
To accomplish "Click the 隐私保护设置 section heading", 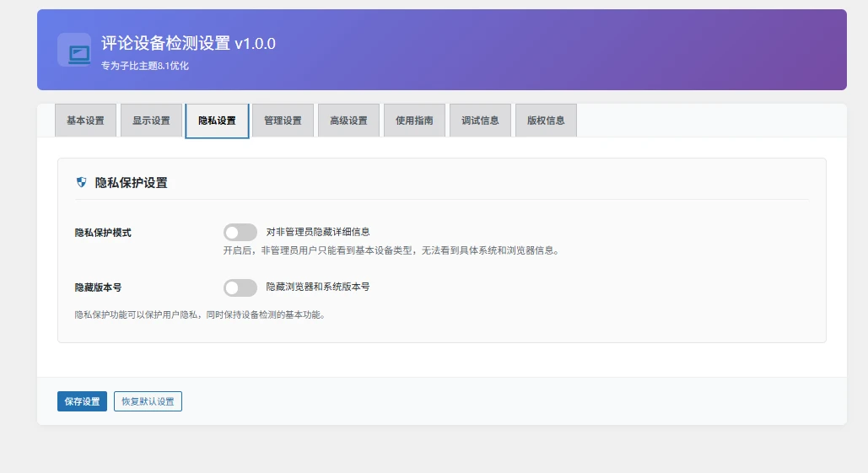I will pyautogui.click(x=131, y=182).
